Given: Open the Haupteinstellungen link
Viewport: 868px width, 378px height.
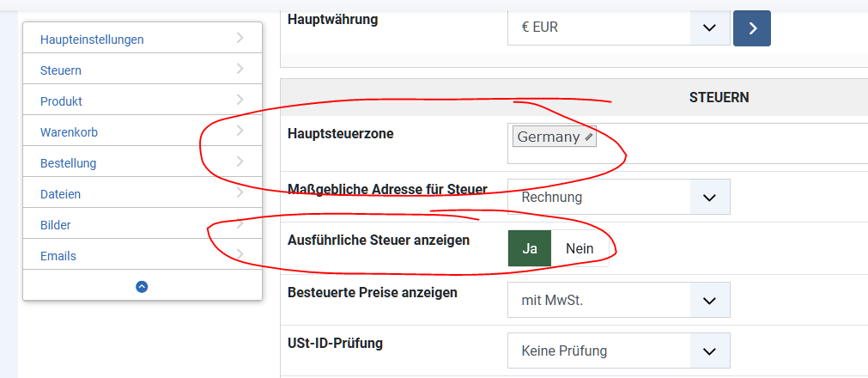Looking at the screenshot, I should [92, 40].
